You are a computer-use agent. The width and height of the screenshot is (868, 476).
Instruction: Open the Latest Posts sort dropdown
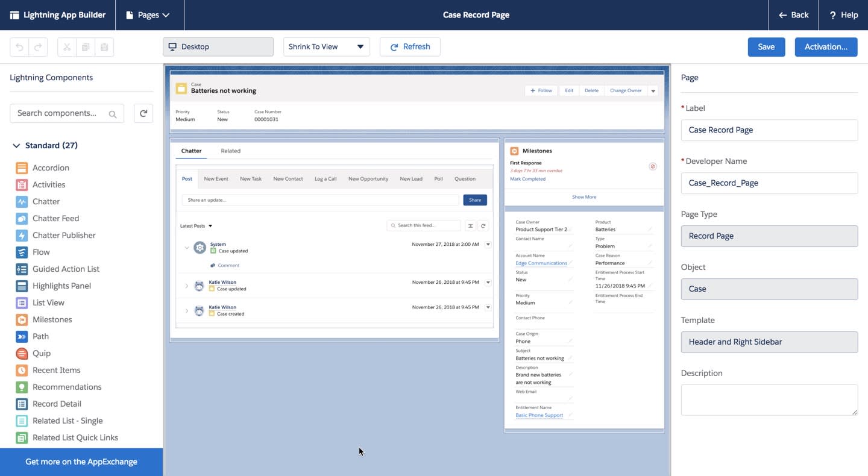tap(197, 226)
